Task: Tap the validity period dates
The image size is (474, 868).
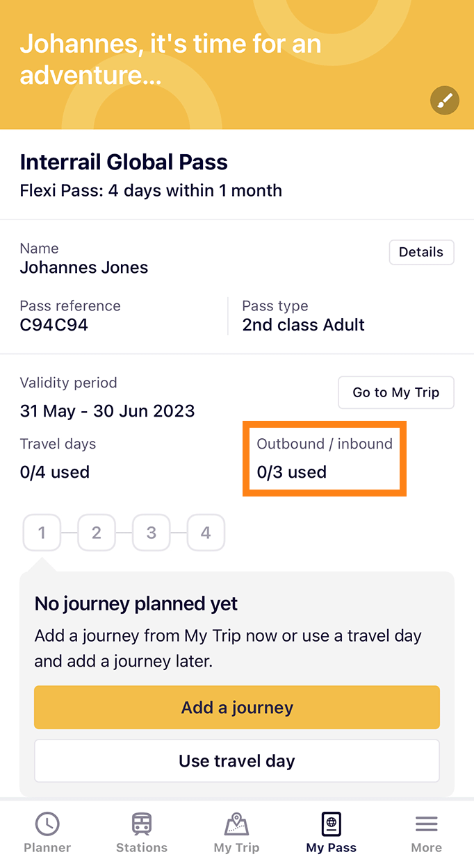Action: tap(107, 411)
